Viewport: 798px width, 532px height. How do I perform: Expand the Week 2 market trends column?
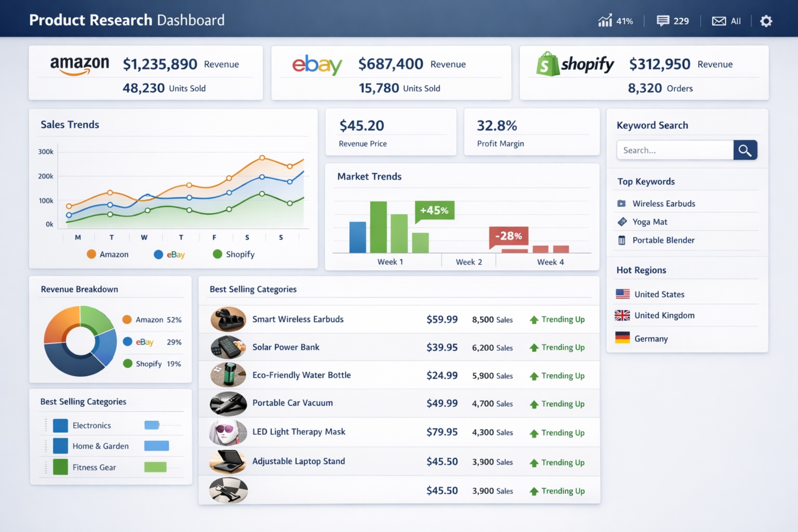[x=468, y=262]
